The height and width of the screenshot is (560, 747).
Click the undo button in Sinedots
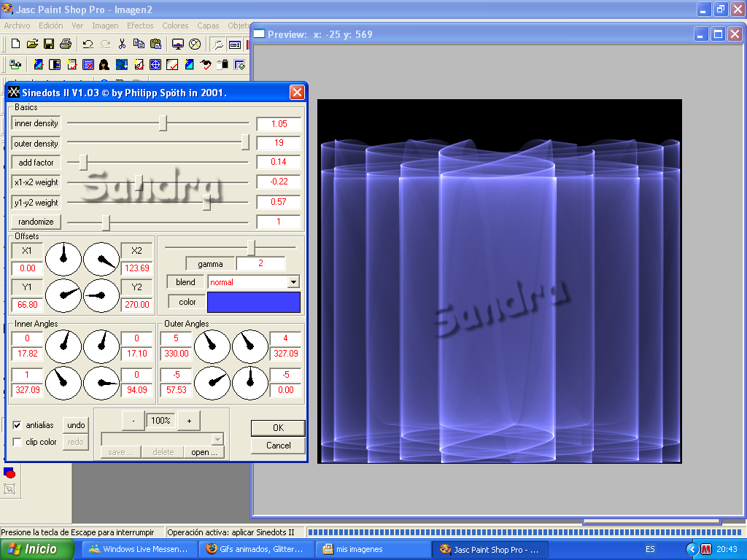pyautogui.click(x=76, y=425)
